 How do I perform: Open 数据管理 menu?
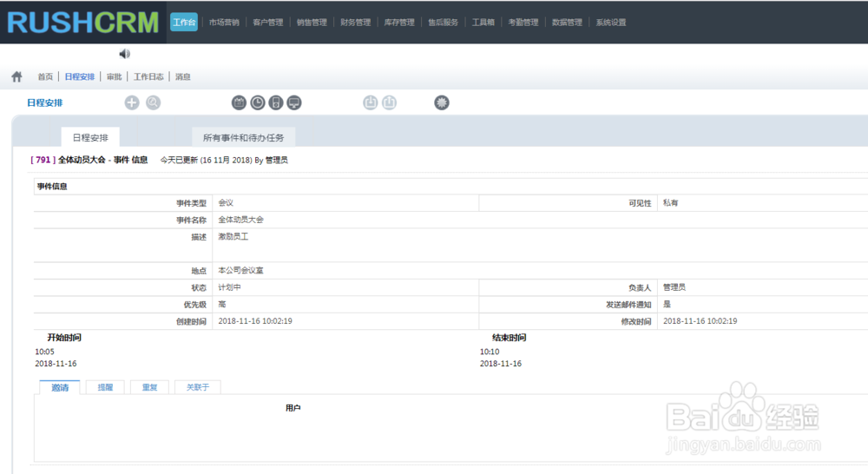[567, 23]
